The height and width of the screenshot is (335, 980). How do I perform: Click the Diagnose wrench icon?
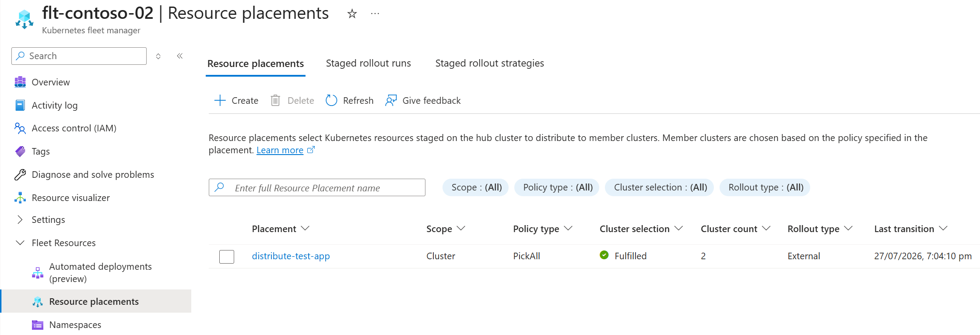pyautogui.click(x=20, y=175)
